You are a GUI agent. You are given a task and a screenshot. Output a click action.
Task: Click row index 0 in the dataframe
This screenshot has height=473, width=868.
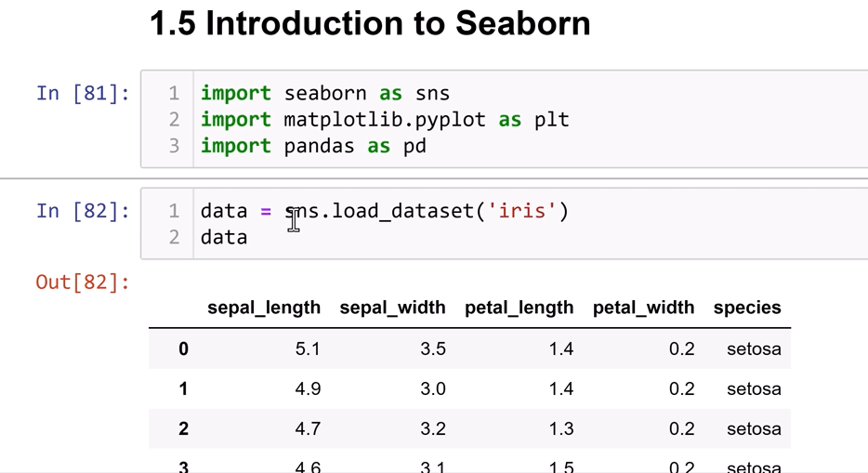tap(183, 349)
